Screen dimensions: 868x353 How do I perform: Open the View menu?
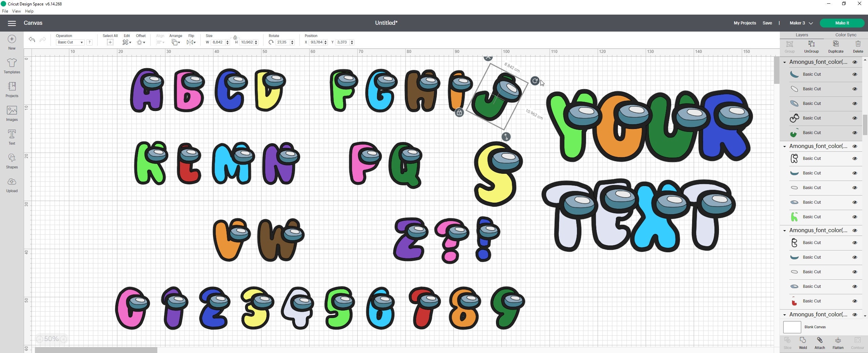click(16, 11)
